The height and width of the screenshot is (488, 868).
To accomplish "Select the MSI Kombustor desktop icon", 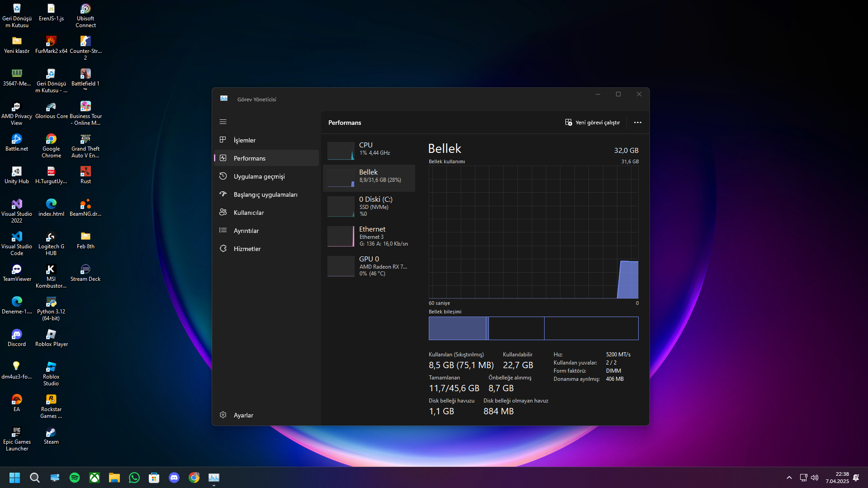I will (x=51, y=276).
